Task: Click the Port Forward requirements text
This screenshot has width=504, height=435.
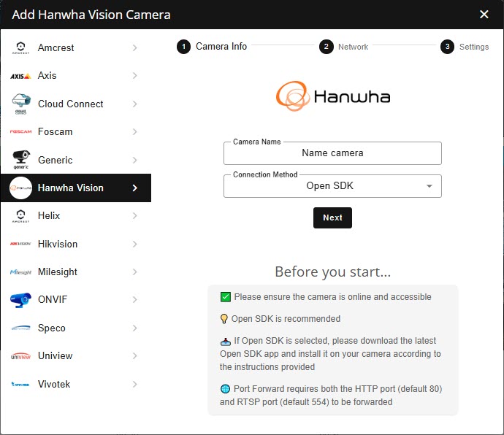Action: point(331,396)
